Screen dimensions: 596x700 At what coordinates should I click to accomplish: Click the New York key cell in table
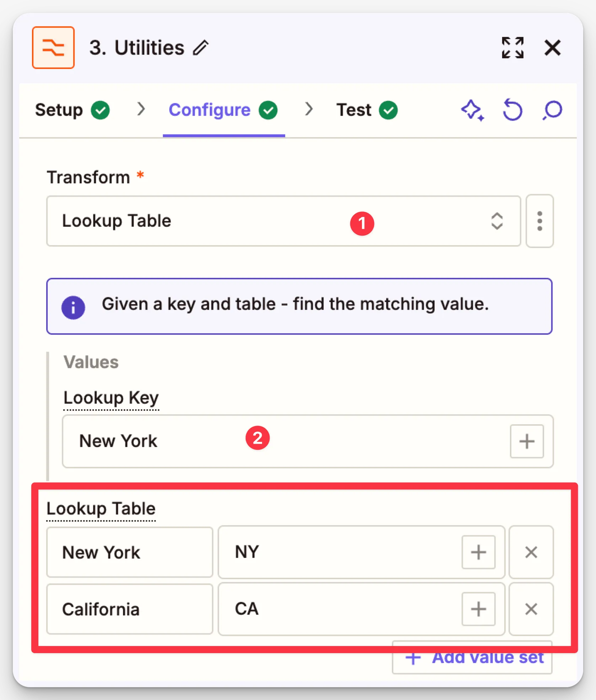pyautogui.click(x=129, y=552)
